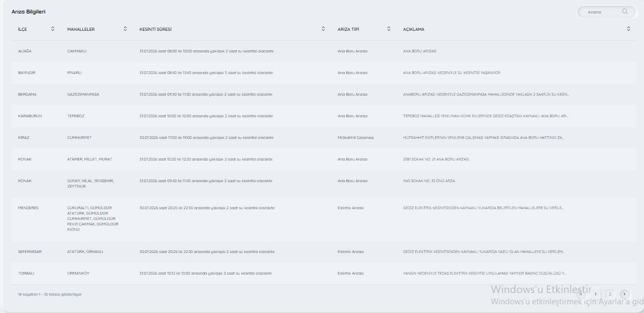Screen dimensions: 644x313
Task: Open the BERGAMA GAZİOSMANPAŞA description text
Action: pyautogui.click(x=487, y=95)
